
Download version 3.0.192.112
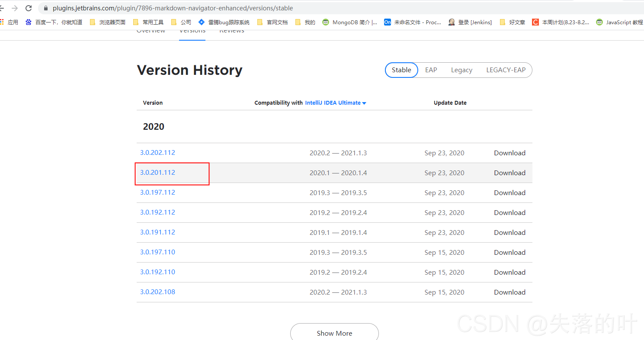pyautogui.click(x=510, y=213)
